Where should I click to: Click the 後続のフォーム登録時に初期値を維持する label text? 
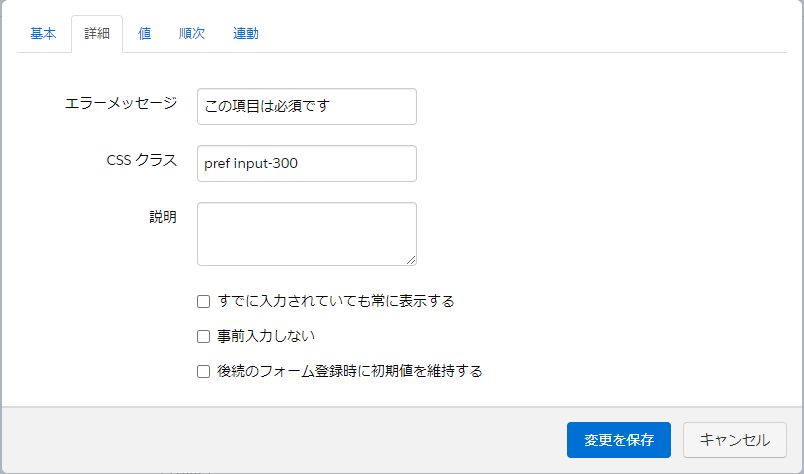(350, 371)
